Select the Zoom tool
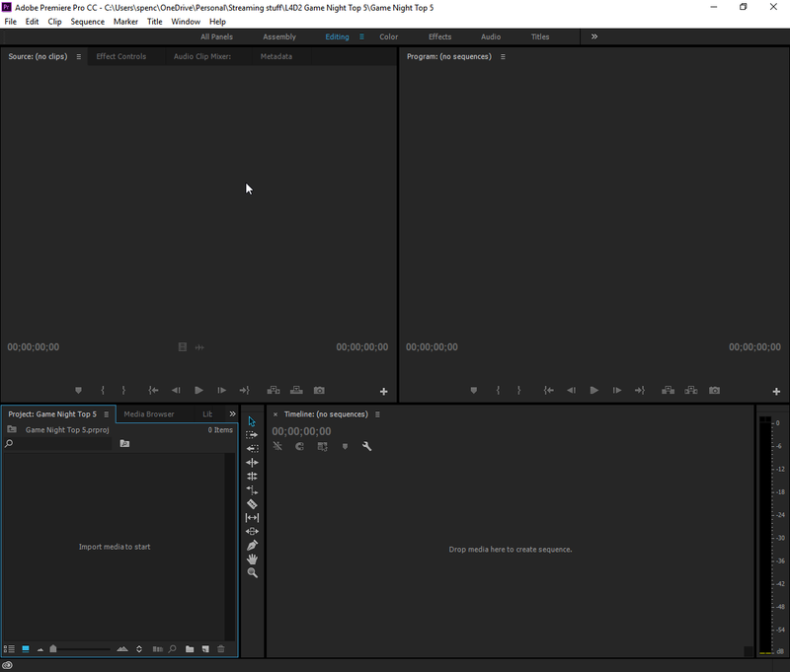This screenshot has width=790, height=672. pos(253,573)
